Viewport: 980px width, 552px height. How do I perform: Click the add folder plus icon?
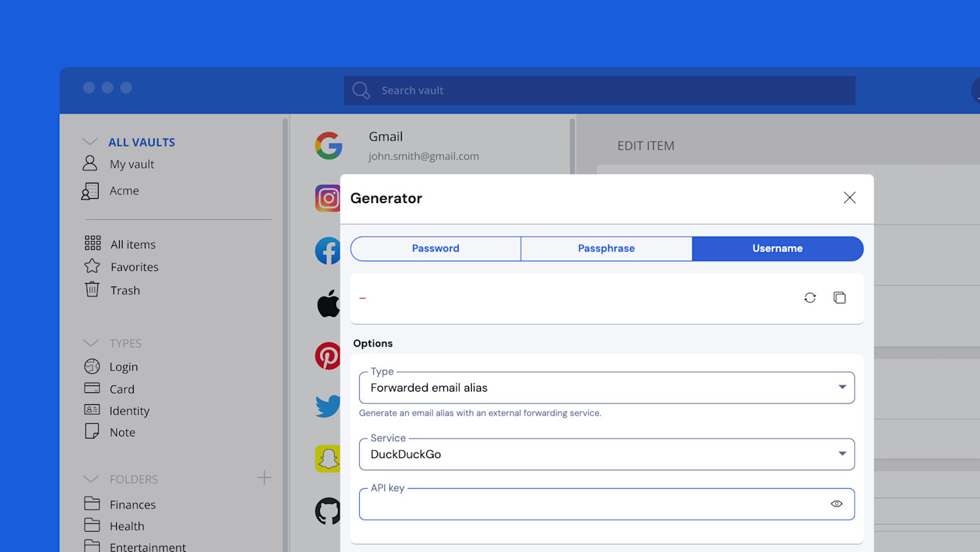[x=264, y=478]
